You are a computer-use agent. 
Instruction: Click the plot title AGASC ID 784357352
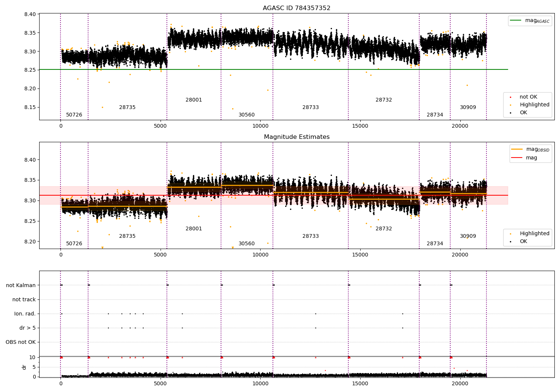pos(296,8)
